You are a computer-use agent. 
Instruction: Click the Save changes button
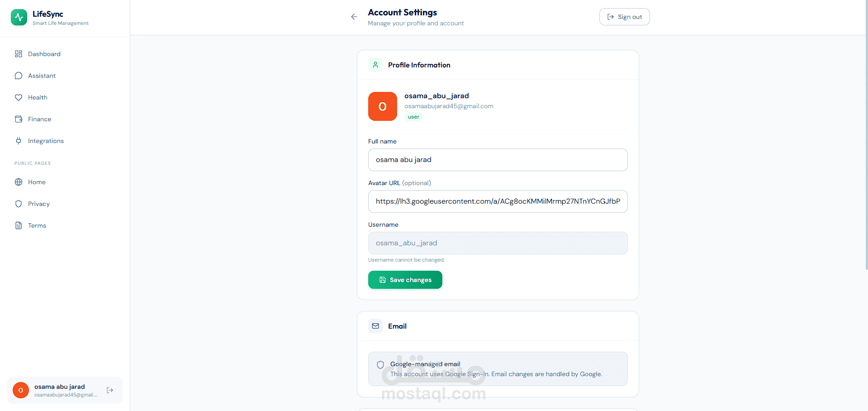405,280
